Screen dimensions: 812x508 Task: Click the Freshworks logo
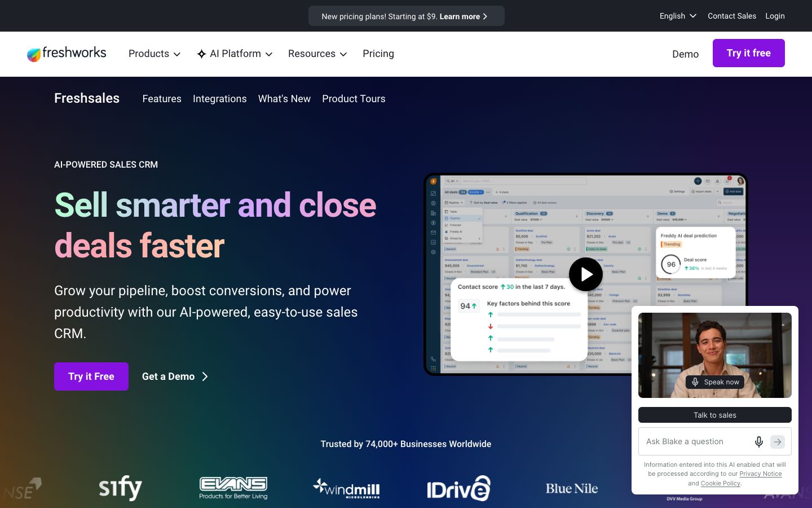67,54
